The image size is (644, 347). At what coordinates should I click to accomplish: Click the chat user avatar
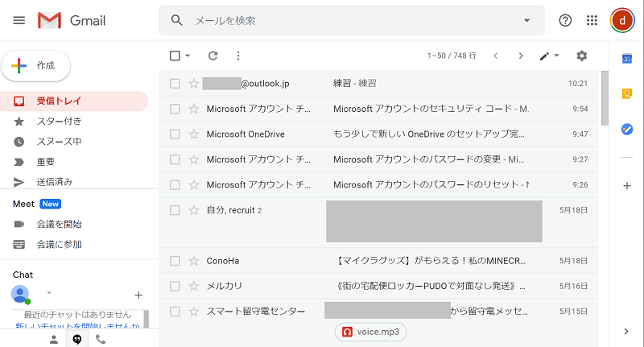pos(20,294)
